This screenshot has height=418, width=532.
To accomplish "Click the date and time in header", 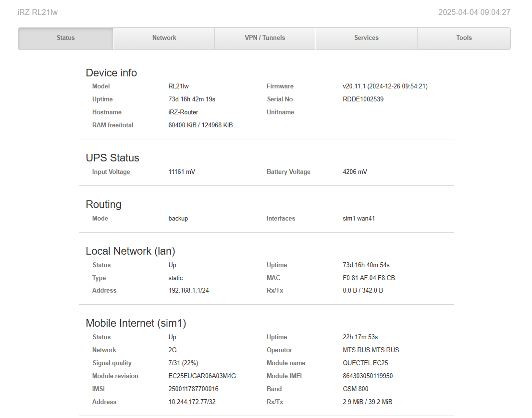I will tap(474, 12).
